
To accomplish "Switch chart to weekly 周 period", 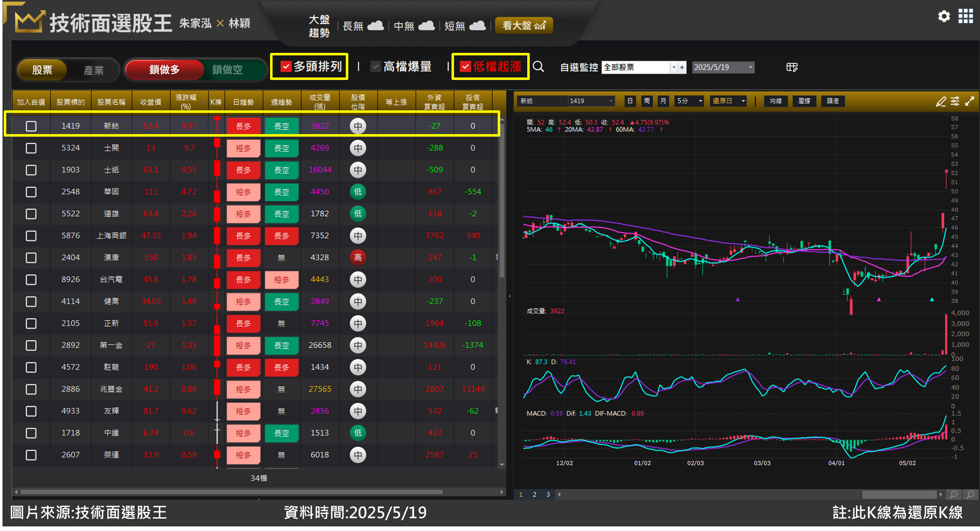I will coord(647,101).
